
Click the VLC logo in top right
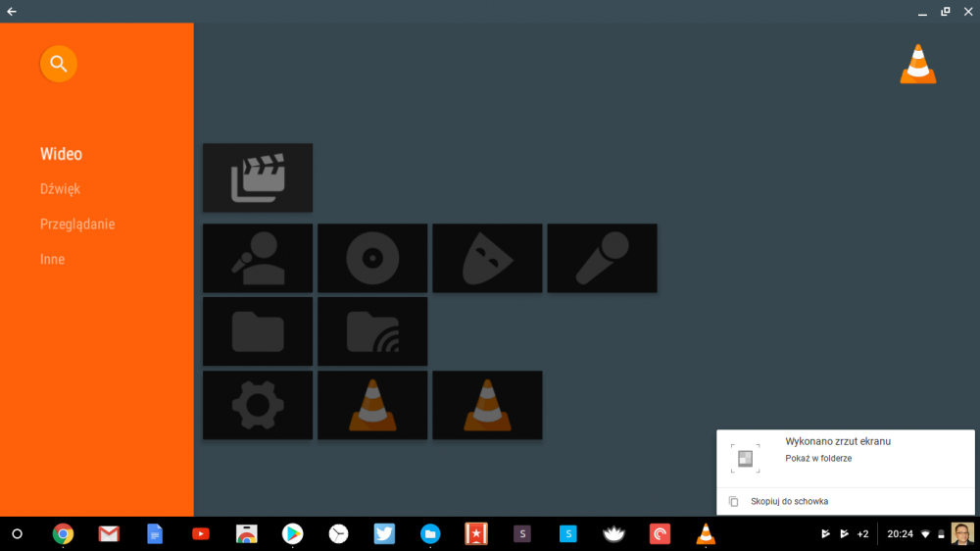[918, 64]
